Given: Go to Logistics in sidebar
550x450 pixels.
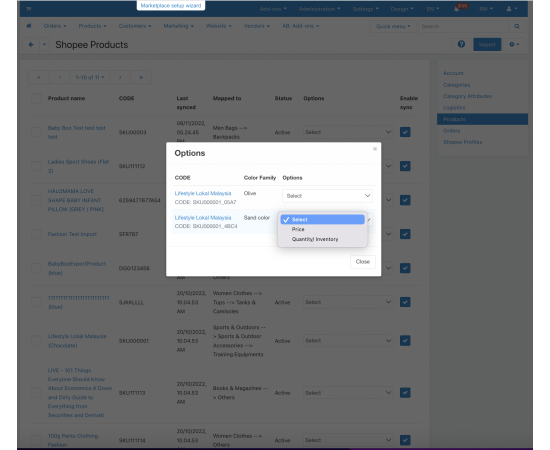Looking at the screenshot, I should [454, 108].
